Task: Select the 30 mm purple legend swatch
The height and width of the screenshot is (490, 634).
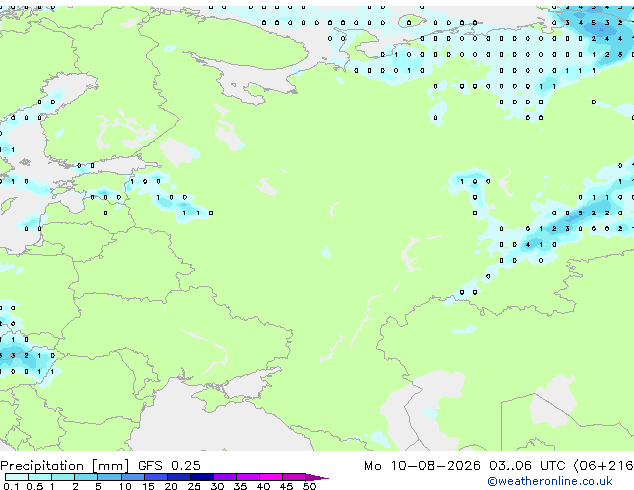Action: [x=225, y=477]
